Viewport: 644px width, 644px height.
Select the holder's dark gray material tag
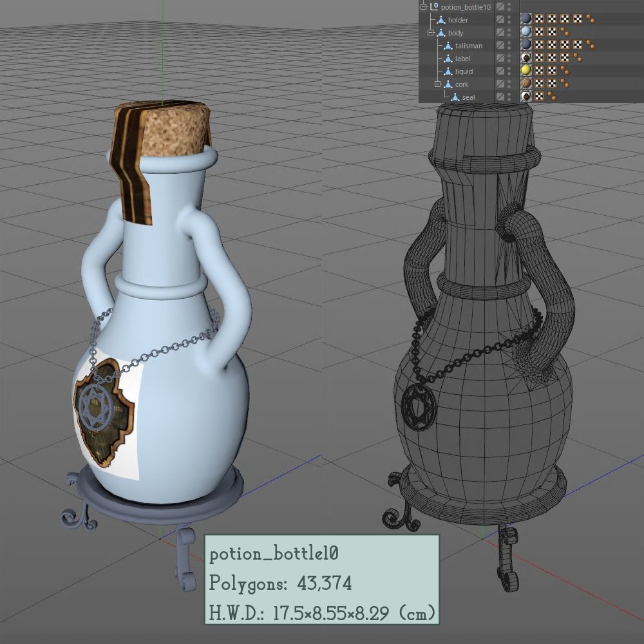[x=526, y=19]
